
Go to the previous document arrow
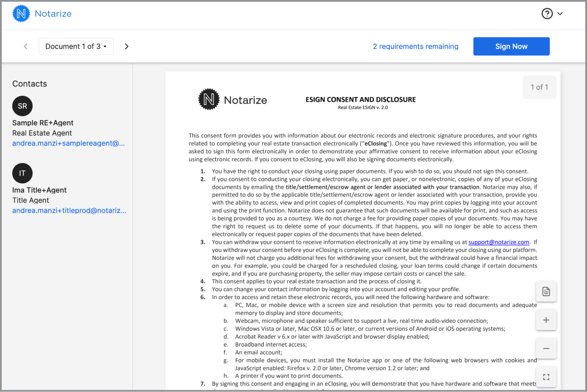coord(26,46)
